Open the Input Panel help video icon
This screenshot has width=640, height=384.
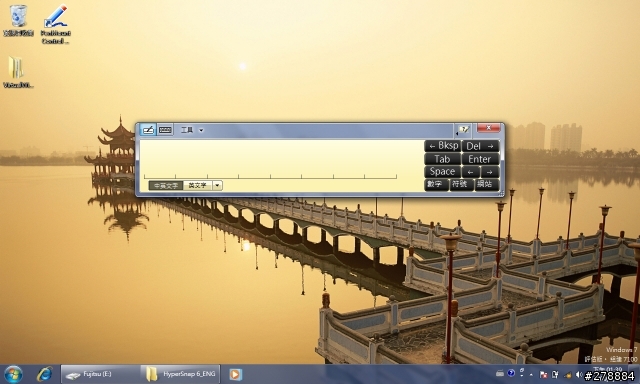pyautogui.click(x=463, y=130)
